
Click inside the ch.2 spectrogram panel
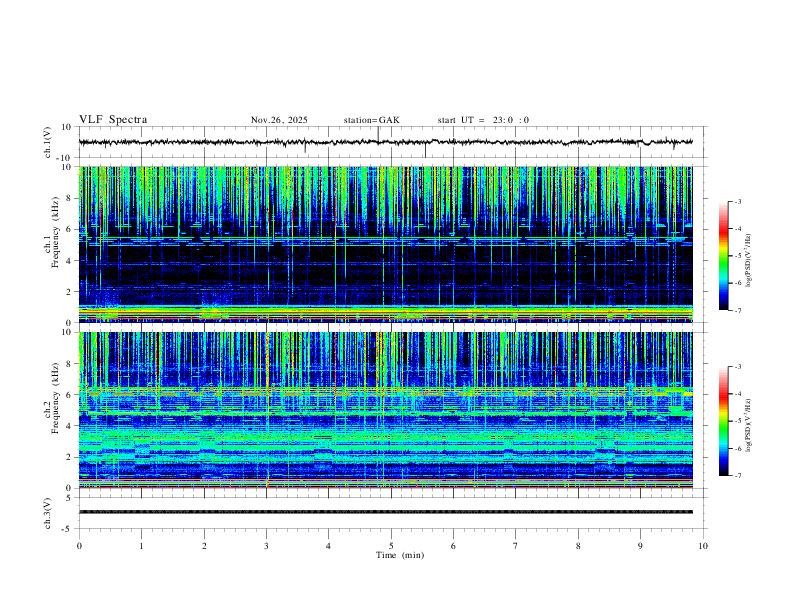(386, 410)
